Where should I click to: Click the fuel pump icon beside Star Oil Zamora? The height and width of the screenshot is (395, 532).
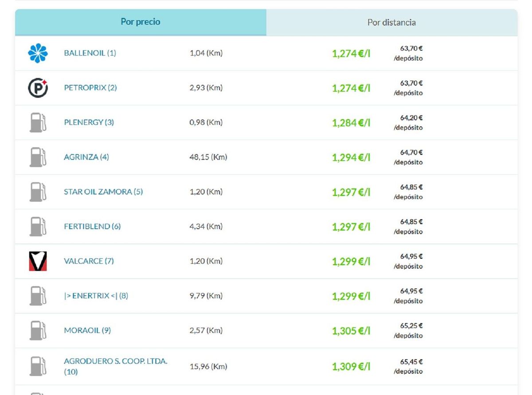pos(38,192)
